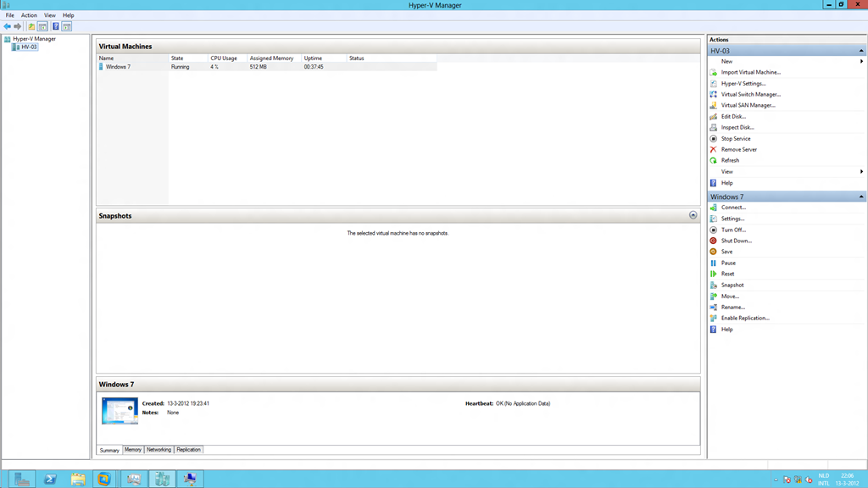This screenshot has width=868, height=488.
Task: Open Server Manager from the taskbar
Action: pyautogui.click(x=22, y=480)
